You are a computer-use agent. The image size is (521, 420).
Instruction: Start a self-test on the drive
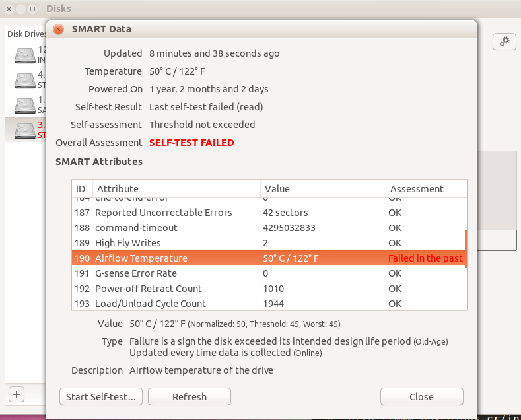pos(101,396)
